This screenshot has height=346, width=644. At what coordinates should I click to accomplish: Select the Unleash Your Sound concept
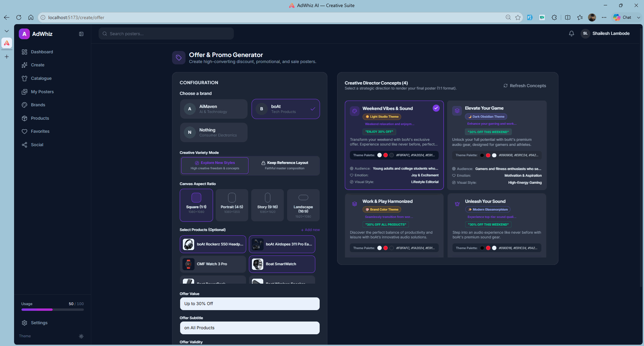point(497,225)
